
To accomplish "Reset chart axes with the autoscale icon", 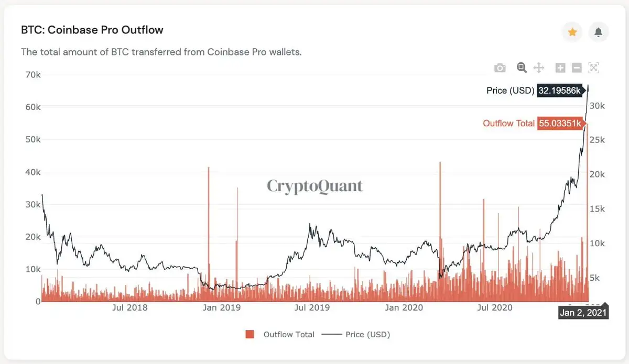I will (x=593, y=68).
